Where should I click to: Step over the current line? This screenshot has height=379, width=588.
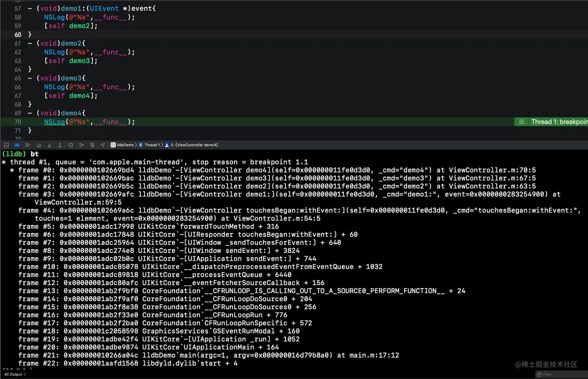[38, 145]
